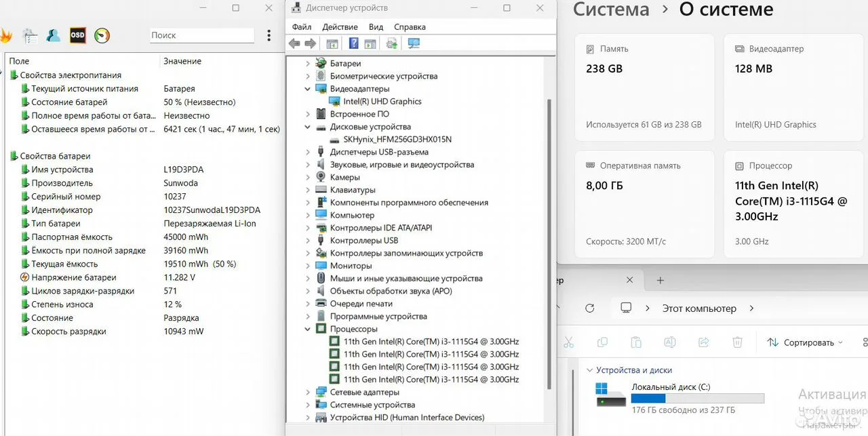Click the Delete trash icon in Explorer
Screen dimensions: 868x436
pyautogui.click(x=738, y=342)
